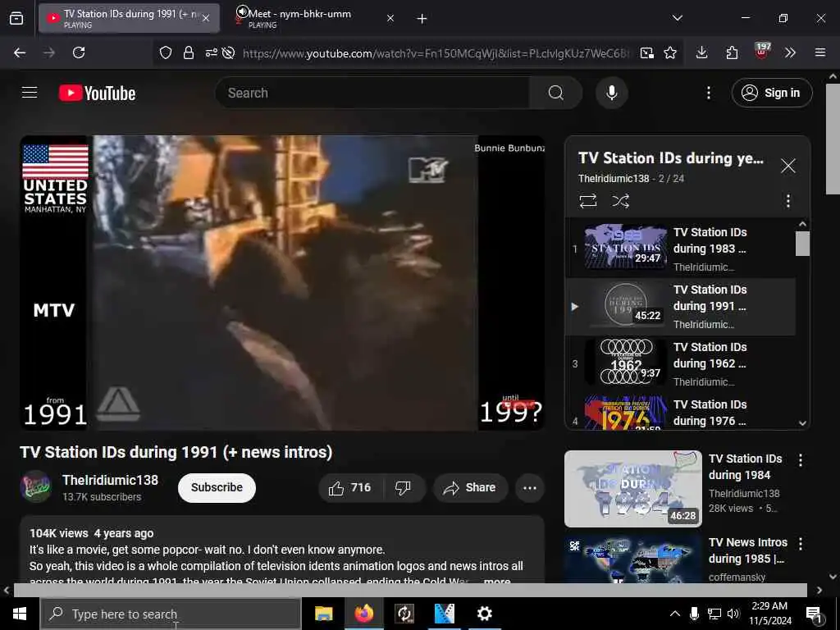Open YouTube settings three-dot menu
Screen dimensions: 840x630
[x=708, y=93]
